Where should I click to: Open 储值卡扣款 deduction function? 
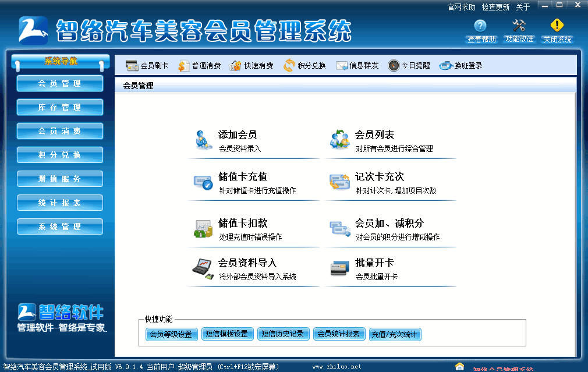tap(242, 224)
